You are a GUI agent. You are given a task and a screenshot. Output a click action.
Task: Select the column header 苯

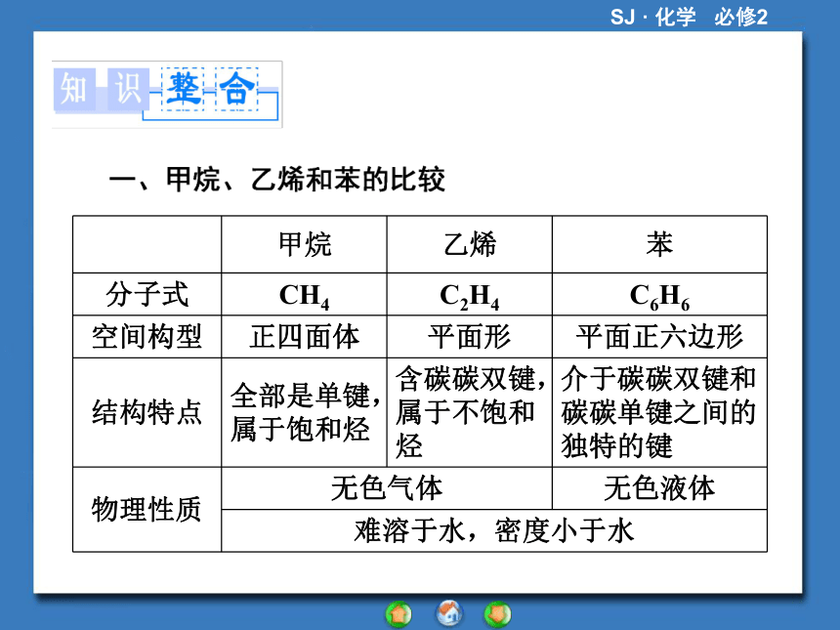[659, 244]
